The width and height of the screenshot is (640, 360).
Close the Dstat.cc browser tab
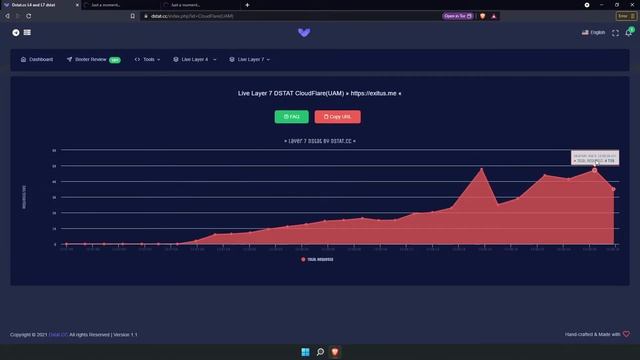[x=77, y=5]
